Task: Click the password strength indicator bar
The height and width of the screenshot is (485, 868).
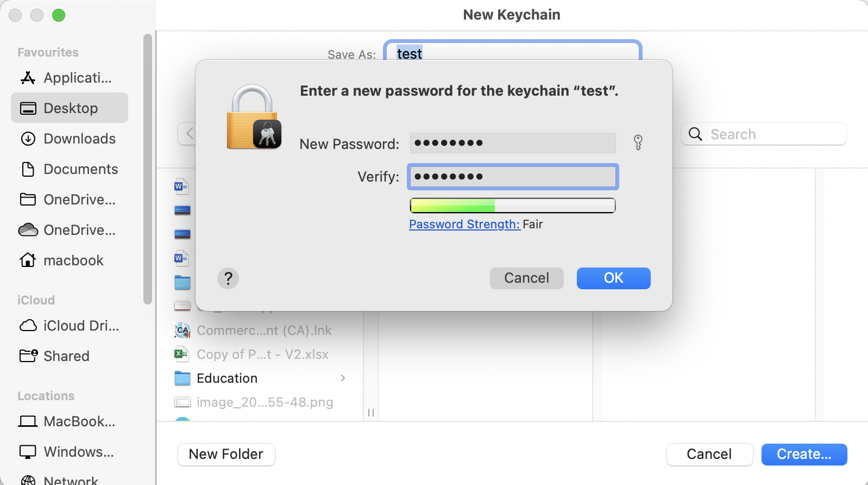Action: pos(512,206)
